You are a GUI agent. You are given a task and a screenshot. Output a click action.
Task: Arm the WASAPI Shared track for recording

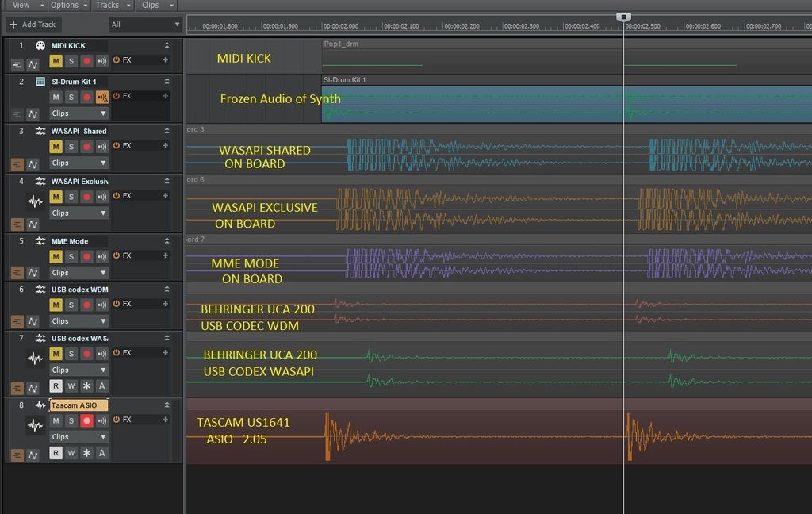tap(86, 145)
